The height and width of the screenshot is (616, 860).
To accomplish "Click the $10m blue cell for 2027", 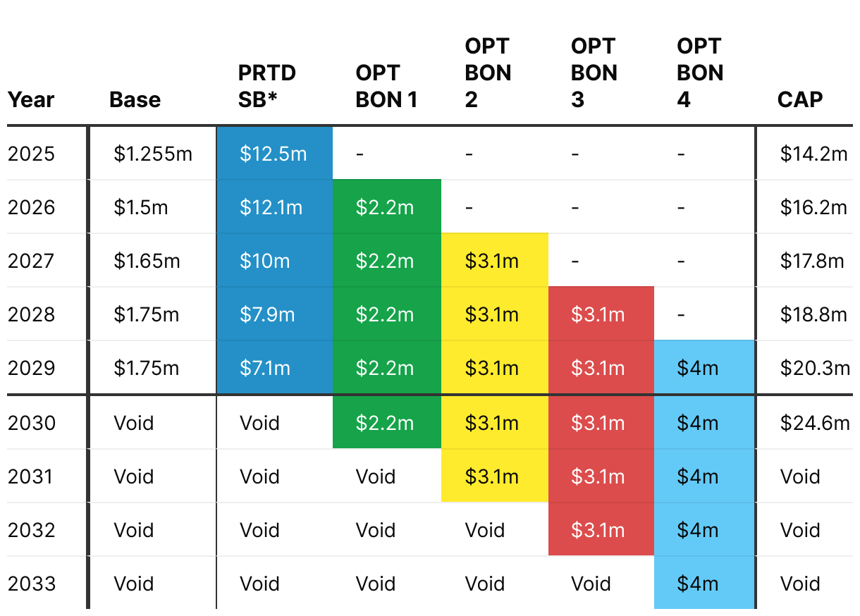I will tap(264, 261).
